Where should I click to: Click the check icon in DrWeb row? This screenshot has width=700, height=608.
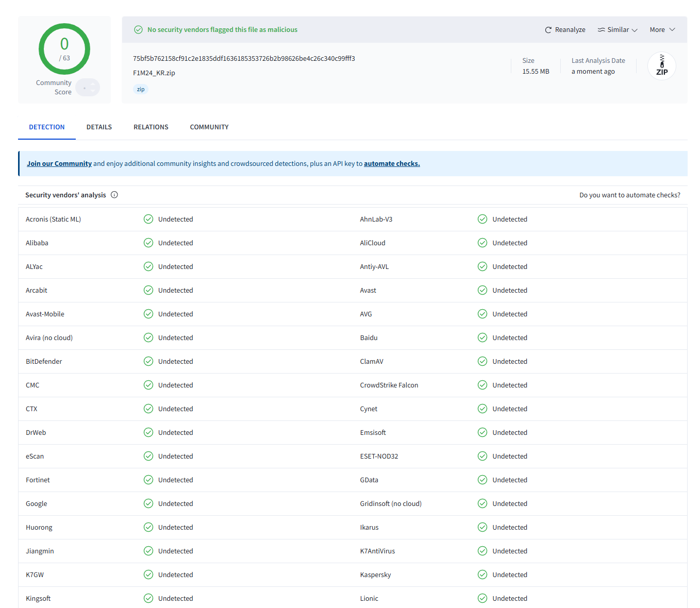(x=148, y=432)
